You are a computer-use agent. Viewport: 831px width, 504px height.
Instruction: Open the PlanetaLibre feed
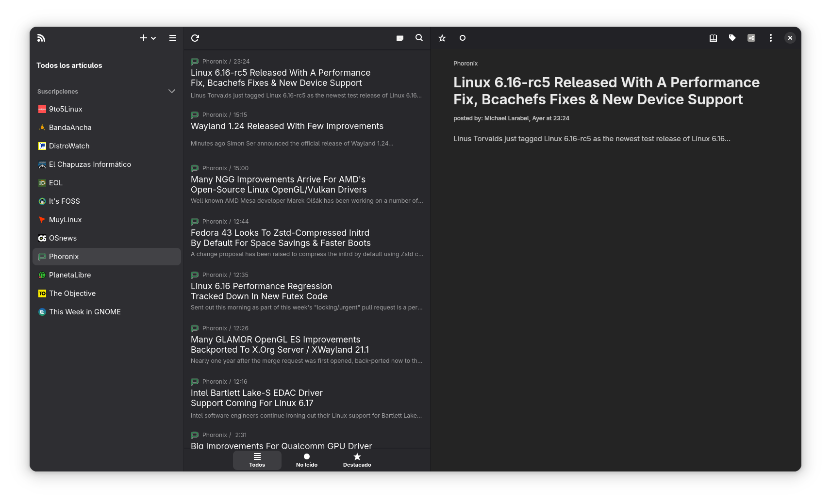[x=107, y=275]
